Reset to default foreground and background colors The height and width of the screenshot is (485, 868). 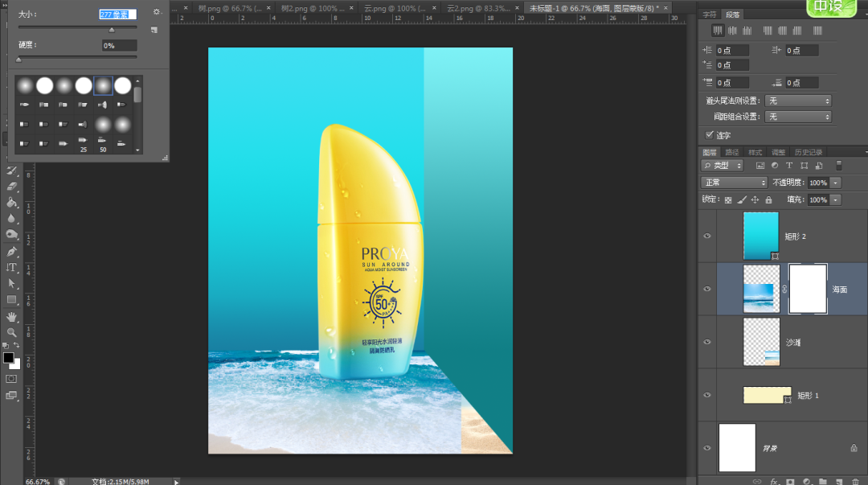coord(6,345)
